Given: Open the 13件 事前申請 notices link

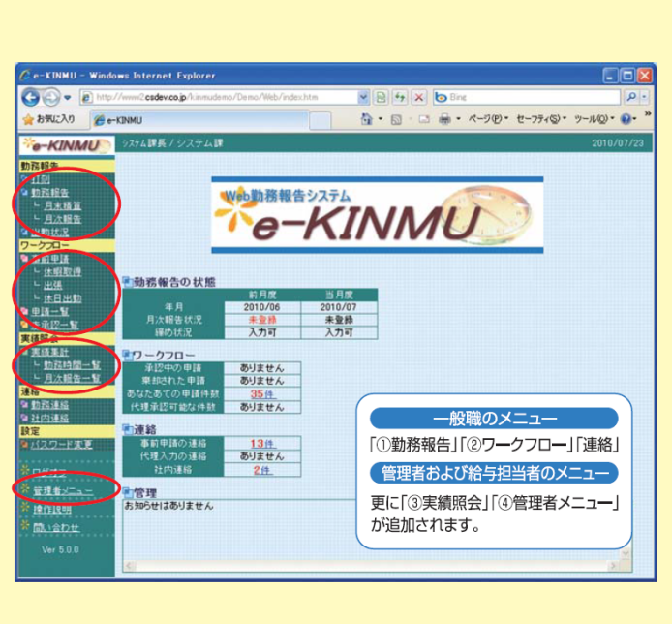Looking at the screenshot, I should click(x=262, y=444).
